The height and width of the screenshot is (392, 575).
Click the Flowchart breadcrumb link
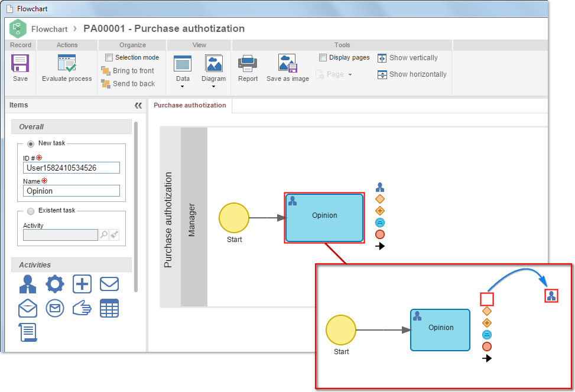pos(50,29)
